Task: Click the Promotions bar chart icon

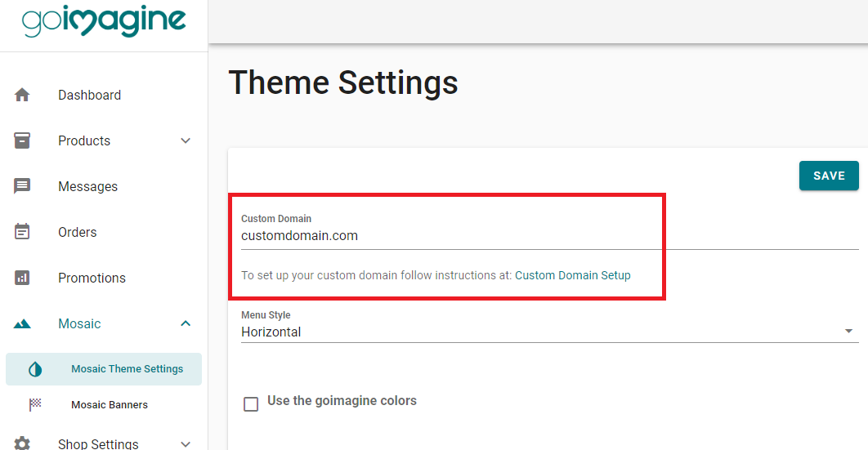Action: coord(22,278)
